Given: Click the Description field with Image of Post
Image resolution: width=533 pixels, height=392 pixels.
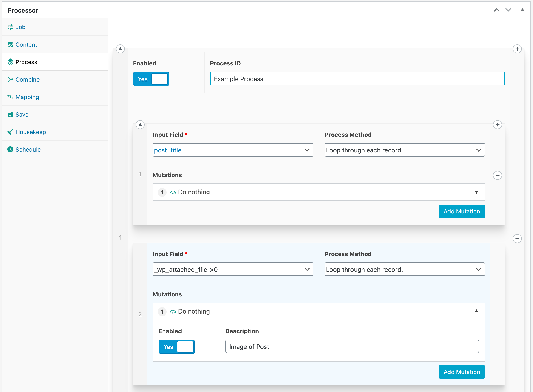Looking at the screenshot, I should tap(352, 347).
